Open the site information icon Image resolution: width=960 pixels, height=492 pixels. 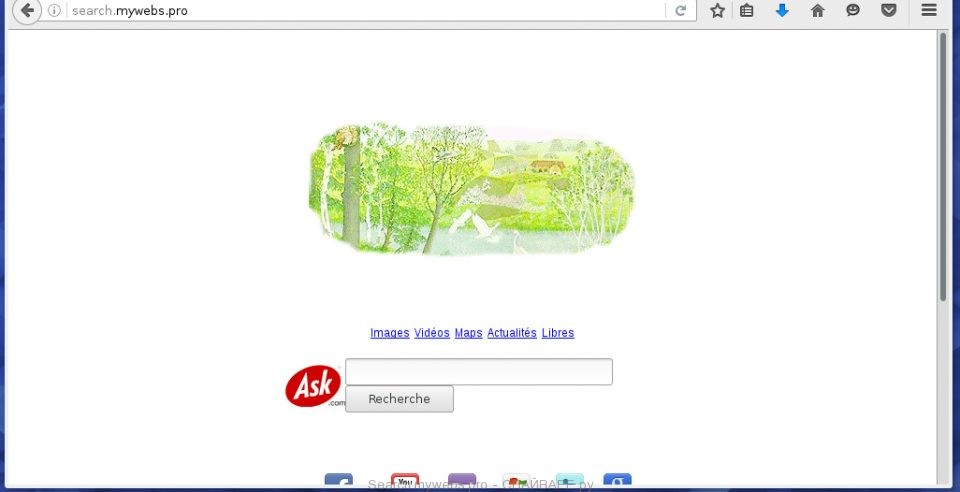click(54, 10)
